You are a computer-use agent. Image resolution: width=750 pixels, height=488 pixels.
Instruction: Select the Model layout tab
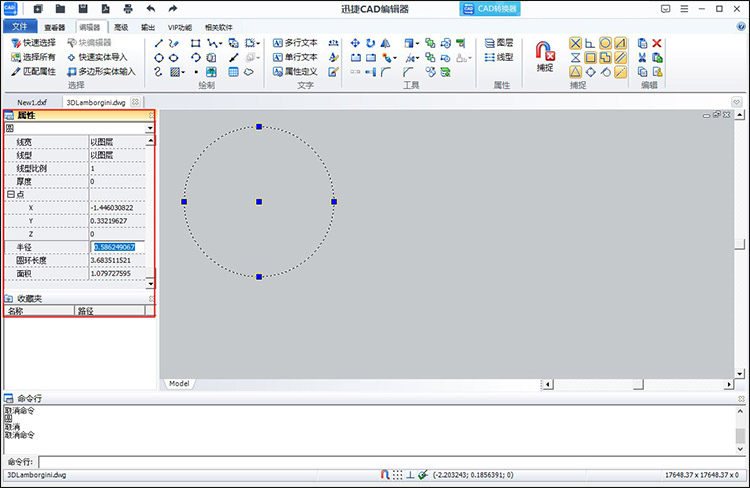(x=179, y=384)
